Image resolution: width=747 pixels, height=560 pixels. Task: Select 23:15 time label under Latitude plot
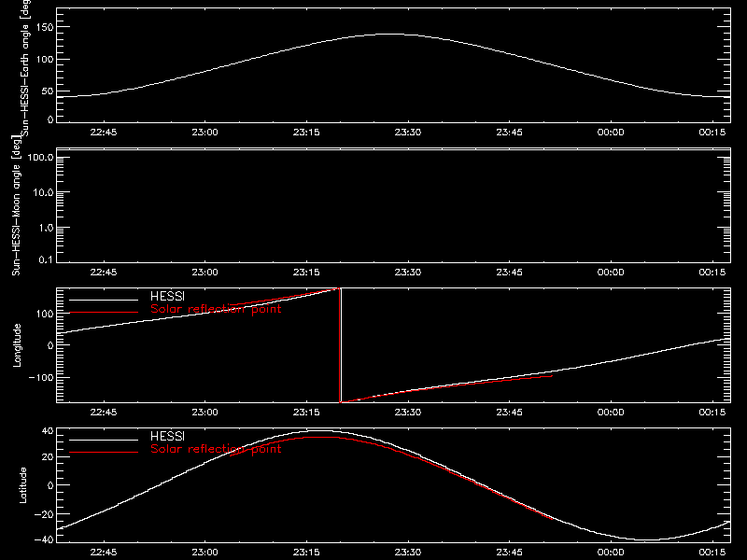pos(306,553)
